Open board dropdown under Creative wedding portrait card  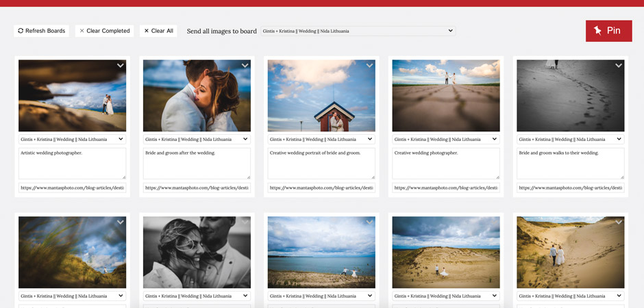(x=321, y=140)
